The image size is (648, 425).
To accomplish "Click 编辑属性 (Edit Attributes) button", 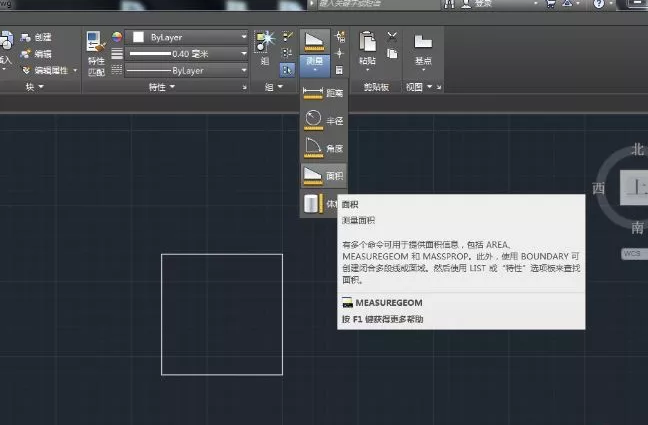I will 44,70.
